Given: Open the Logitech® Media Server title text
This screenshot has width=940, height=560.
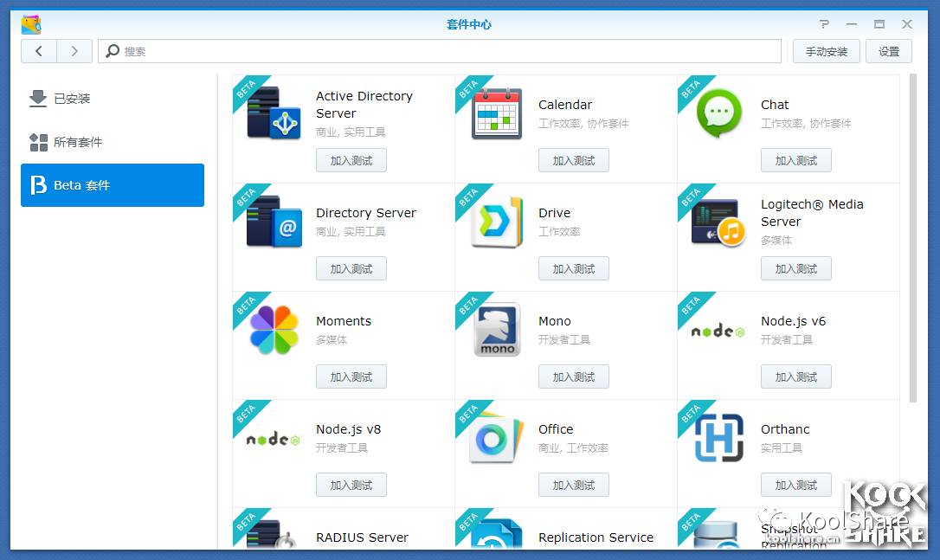Looking at the screenshot, I should coord(812,213).
